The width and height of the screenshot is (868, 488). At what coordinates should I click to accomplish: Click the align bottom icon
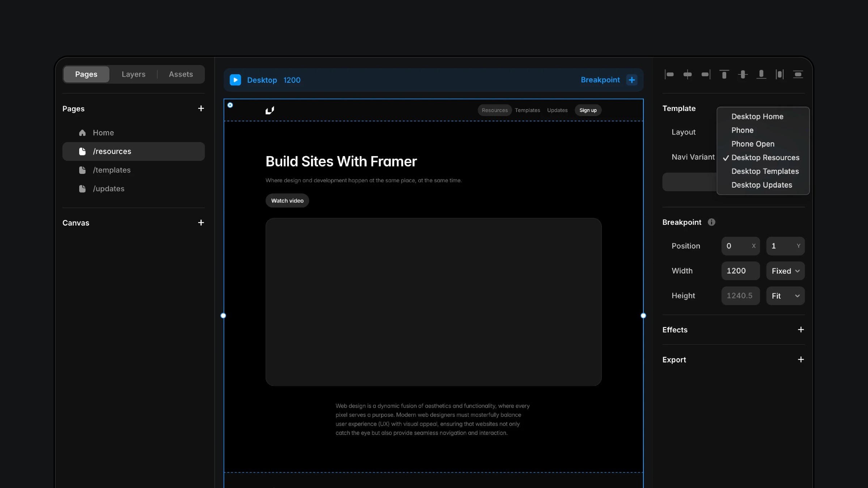(x=761, y=74)
